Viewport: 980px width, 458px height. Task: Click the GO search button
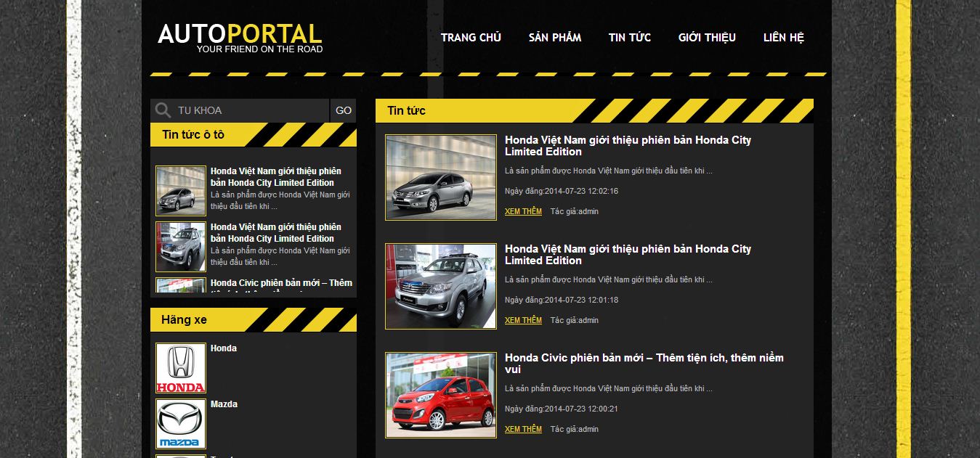click(x=344, y=110)
